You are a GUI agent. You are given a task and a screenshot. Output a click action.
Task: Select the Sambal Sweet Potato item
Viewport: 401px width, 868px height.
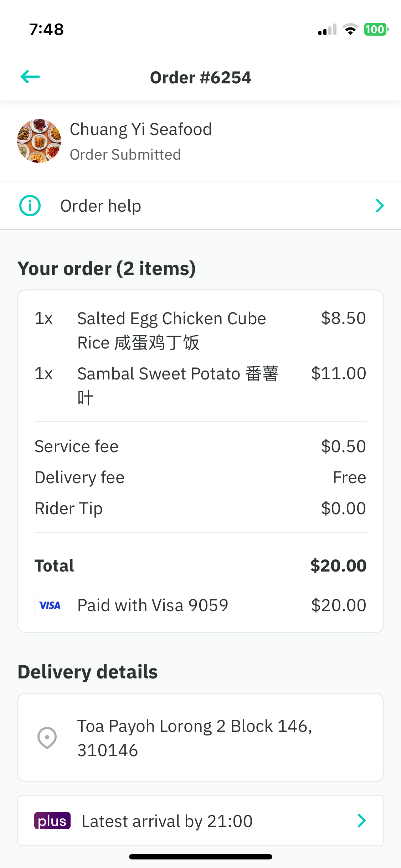(x=200, y=386)
